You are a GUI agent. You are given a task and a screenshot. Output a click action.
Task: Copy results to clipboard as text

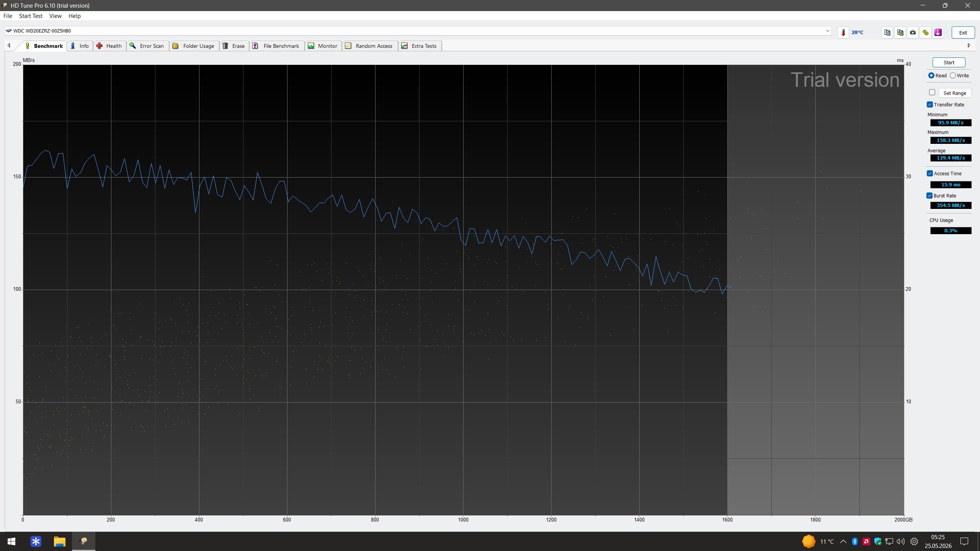[x=887, y=33]
